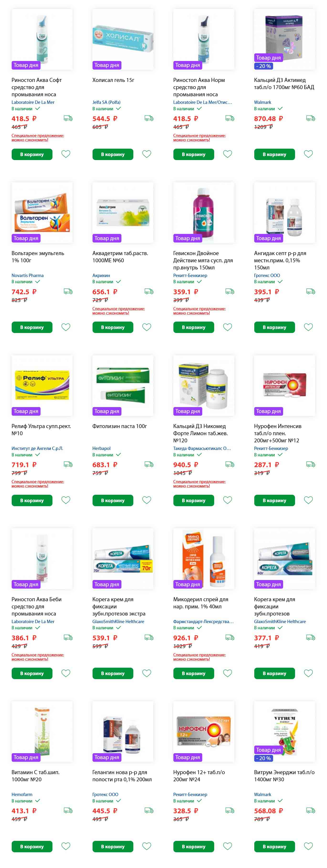Viewport: 327px width, 868px height.
Task: Open Гелангин нова product image
Action: tap(123, 732)
